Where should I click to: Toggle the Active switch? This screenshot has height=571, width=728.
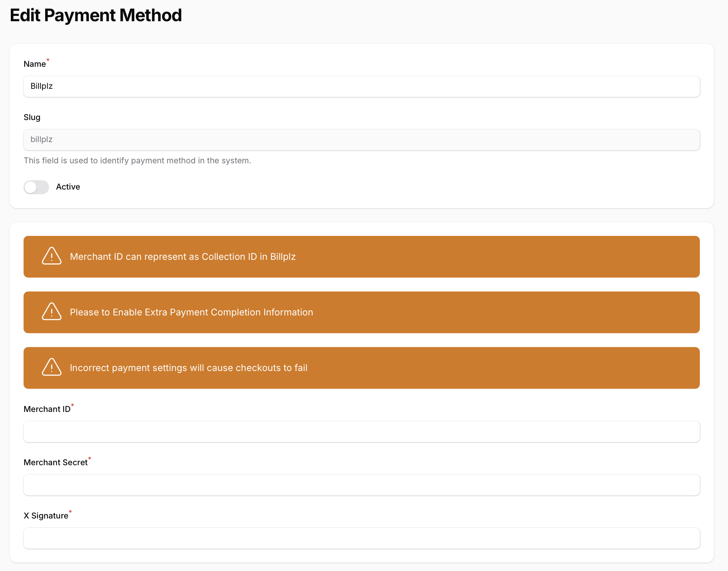pyautogui.click(x=36, y=187)
